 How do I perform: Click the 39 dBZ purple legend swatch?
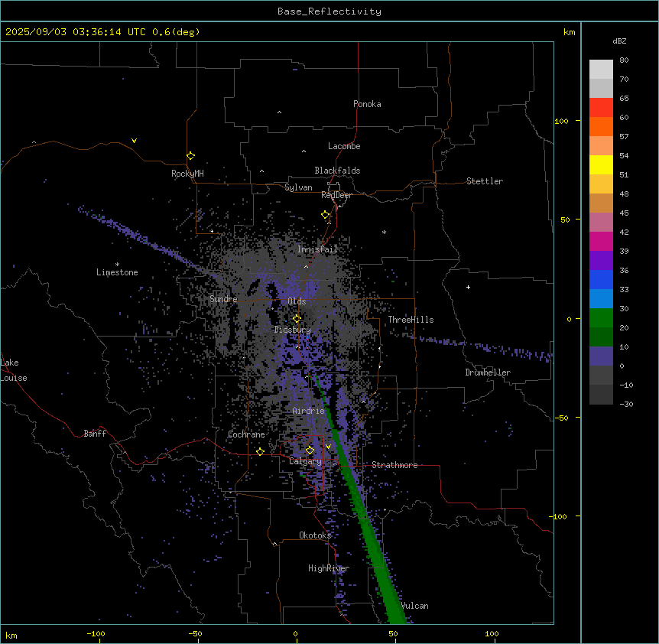601,261
